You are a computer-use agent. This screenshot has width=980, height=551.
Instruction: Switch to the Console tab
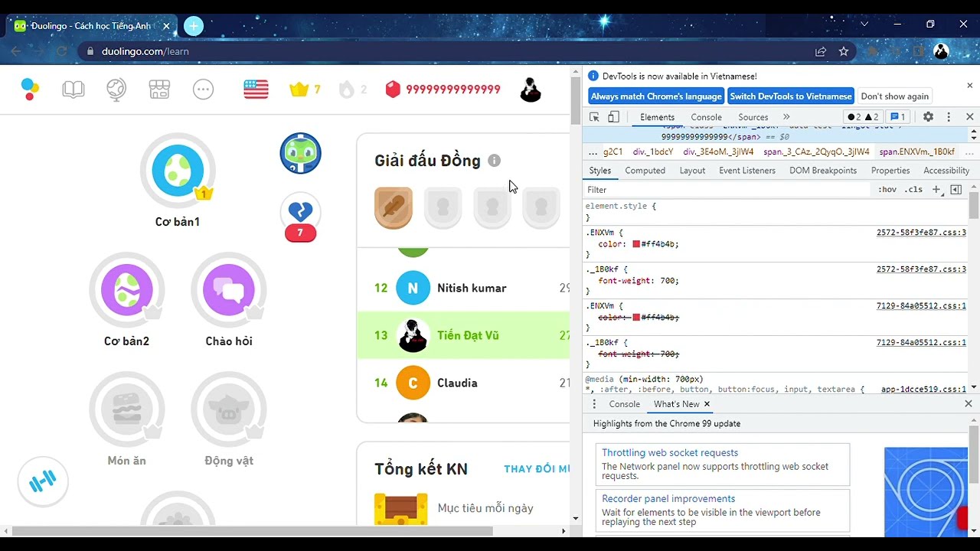click(x=706, y=117)
